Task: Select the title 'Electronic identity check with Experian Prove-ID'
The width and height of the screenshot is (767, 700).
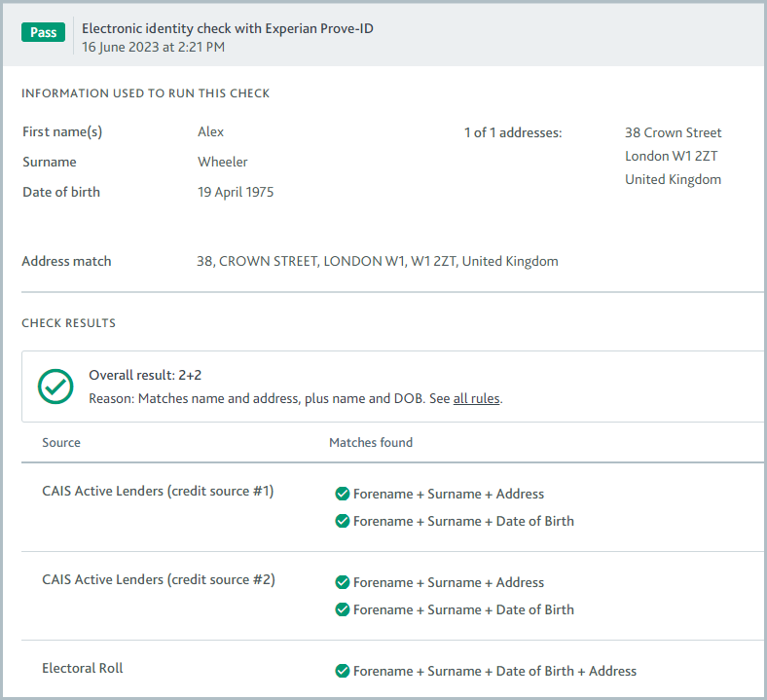Action: tap(228, 28)
